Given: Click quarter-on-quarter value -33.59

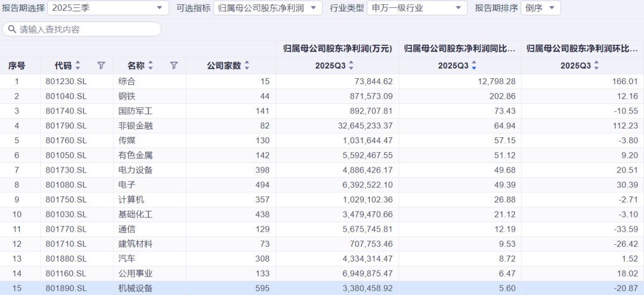Looking at the screenshot, I should [x=626, y=229].
